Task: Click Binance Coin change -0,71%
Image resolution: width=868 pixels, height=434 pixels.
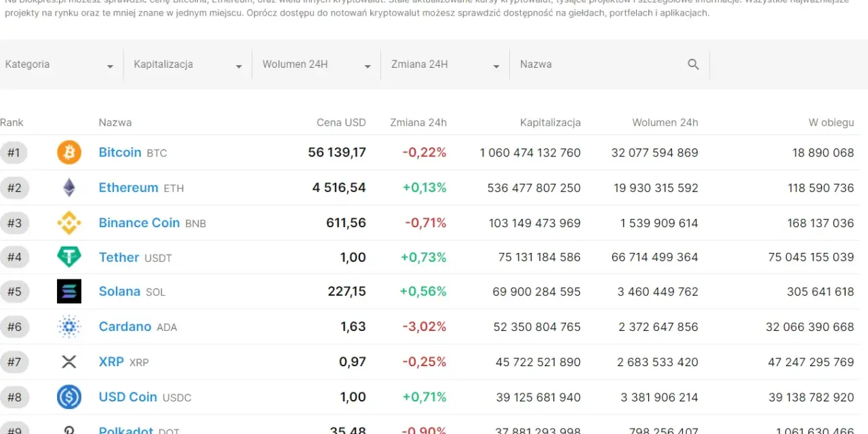Action: 426,222
